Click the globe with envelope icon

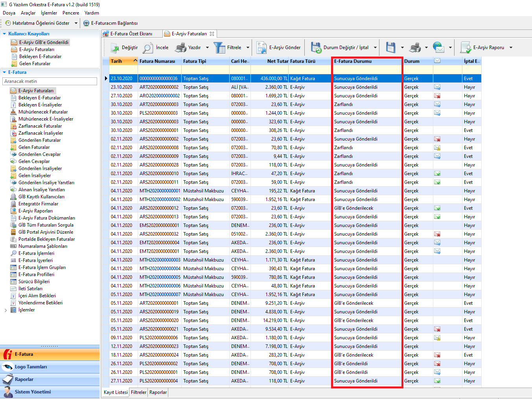[x=438, y=48]
